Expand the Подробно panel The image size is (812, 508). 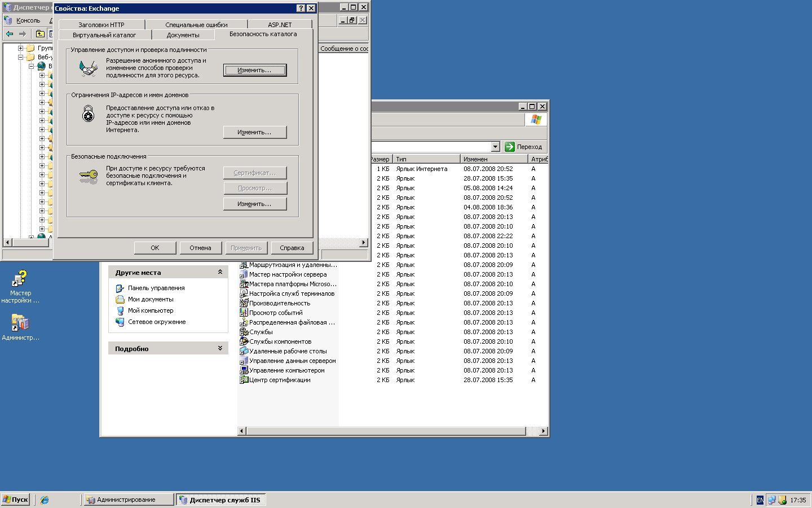(x=220, y=348)
